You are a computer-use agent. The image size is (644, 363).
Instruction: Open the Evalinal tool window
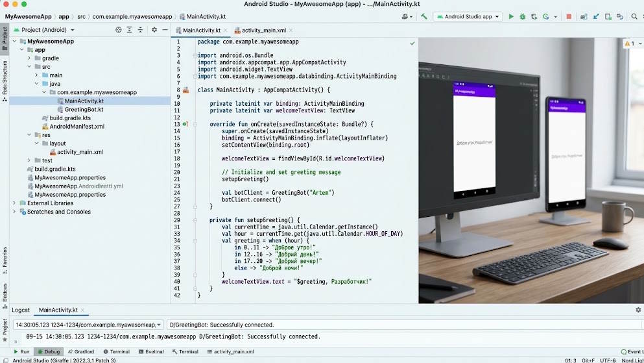coord(151,352)
